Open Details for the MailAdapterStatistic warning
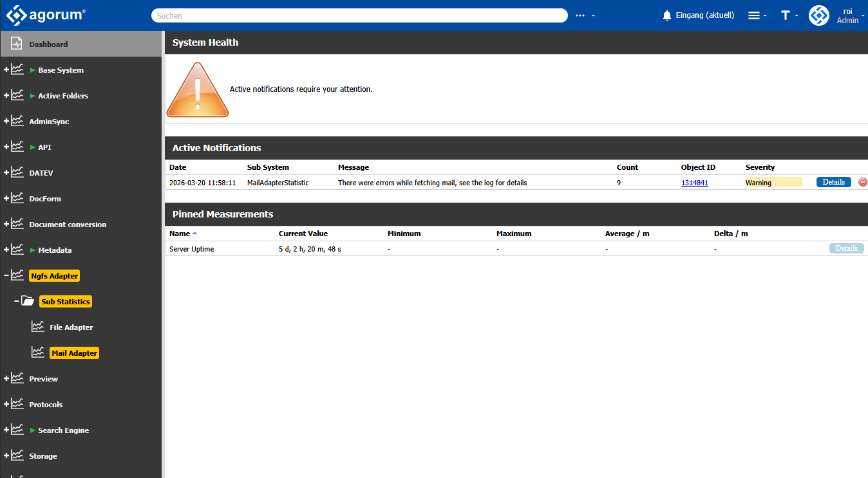The width and height of the screenshot is (868, 478). [x=833, y=183]
